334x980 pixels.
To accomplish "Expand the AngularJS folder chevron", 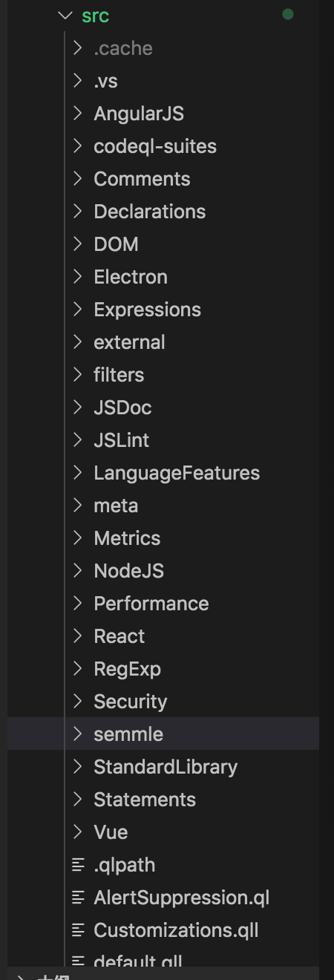I will 78,114.
